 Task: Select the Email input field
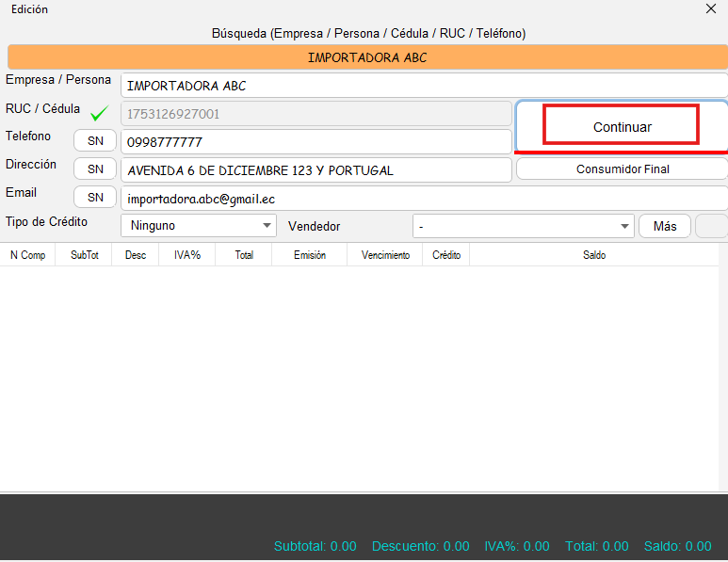(x=424, y=199)
